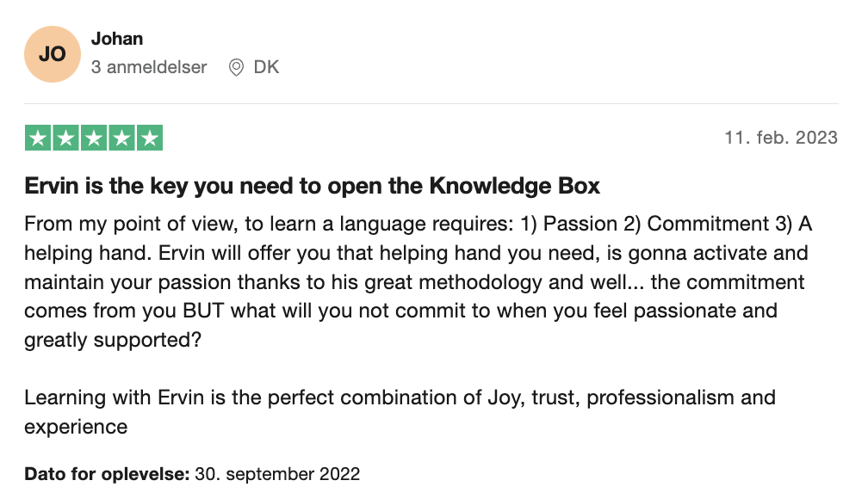Open reviewer name Johan
The image size is (868, 499).
click(117, 39)
